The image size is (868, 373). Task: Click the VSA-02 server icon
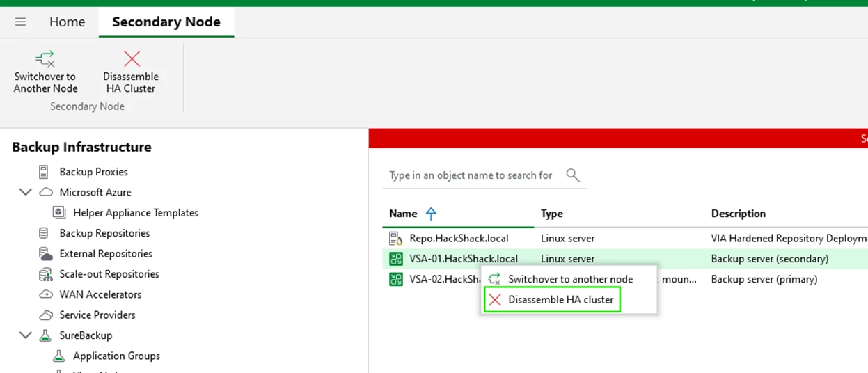(x=395, y=279)
